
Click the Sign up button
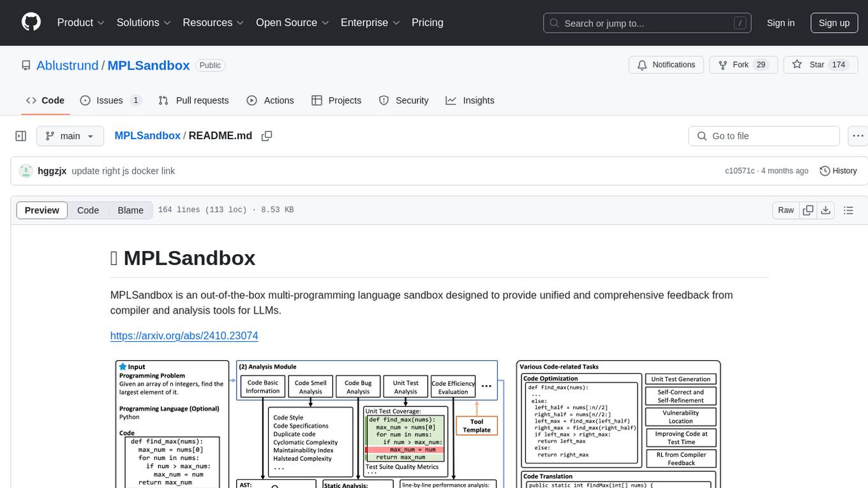834,23
